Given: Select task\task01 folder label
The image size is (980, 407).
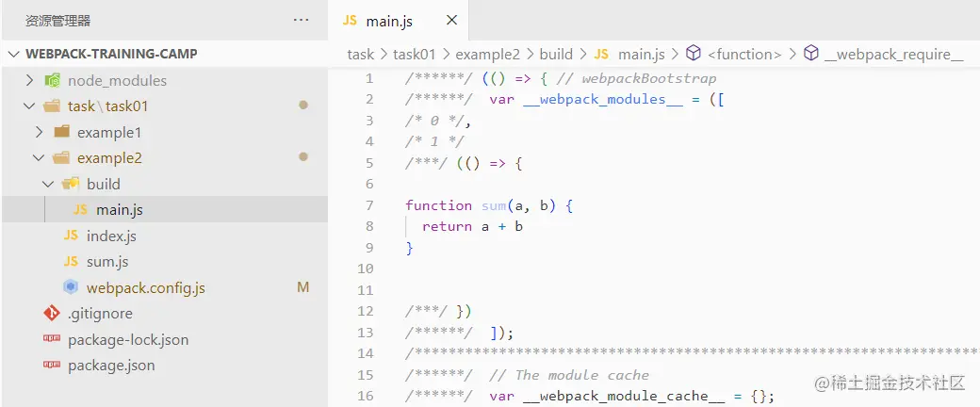Looking at the screenshot, I should tap(108, 106).
